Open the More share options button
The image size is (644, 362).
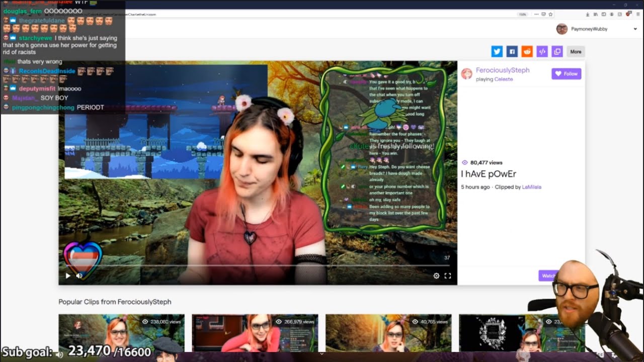[x=576, y=51]
